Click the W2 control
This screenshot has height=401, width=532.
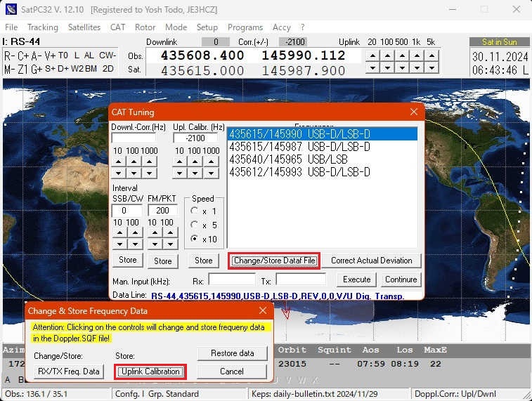click(77, 69)
